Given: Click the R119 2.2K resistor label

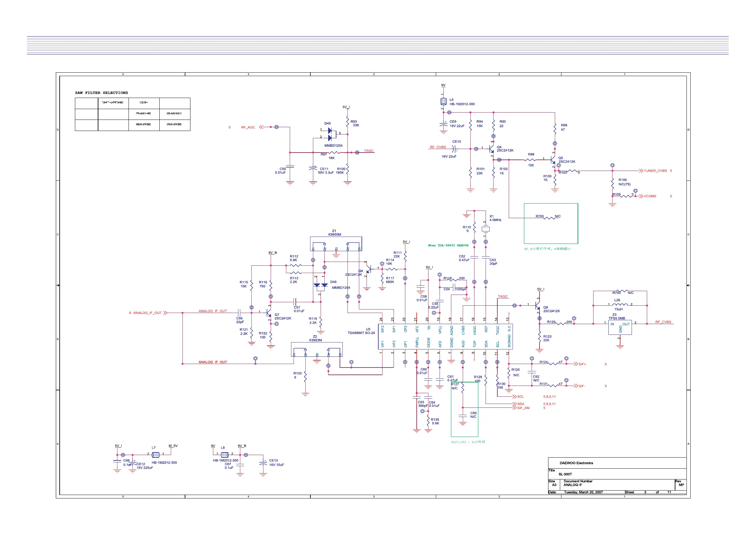Looking at the screenshot, I should 313,321.
